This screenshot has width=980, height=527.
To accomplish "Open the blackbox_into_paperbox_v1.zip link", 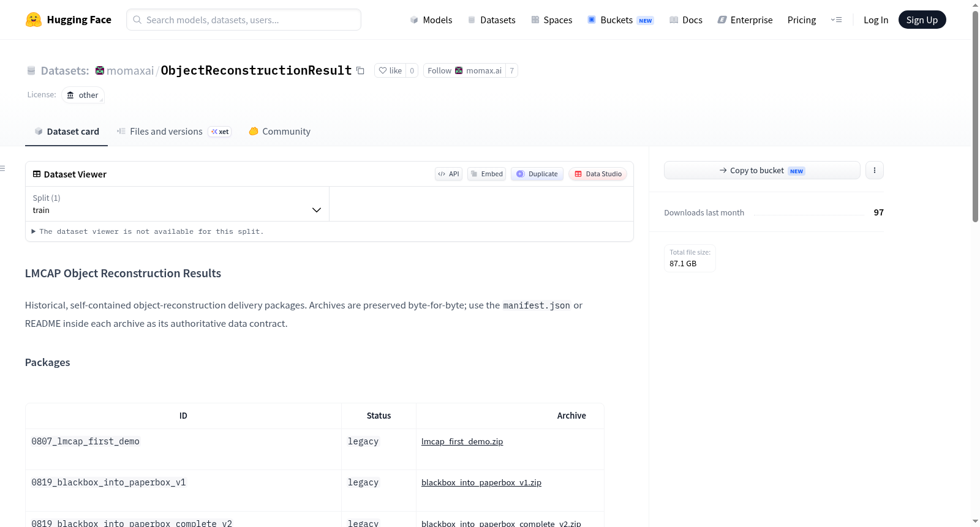I will click(x=481, y=482).
